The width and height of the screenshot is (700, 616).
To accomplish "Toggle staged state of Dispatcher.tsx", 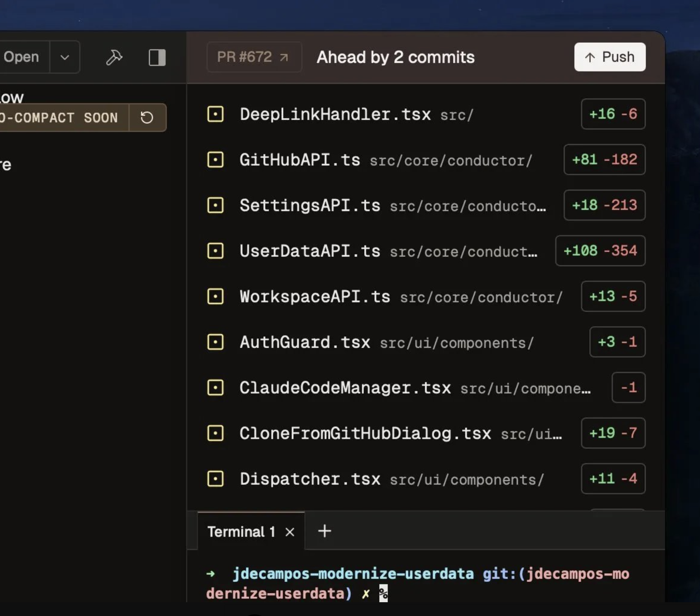I will click(x=216, y=479).
